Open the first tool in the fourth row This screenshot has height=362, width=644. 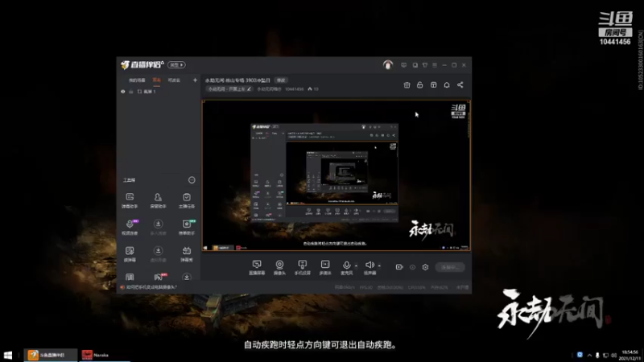(130, 277)
